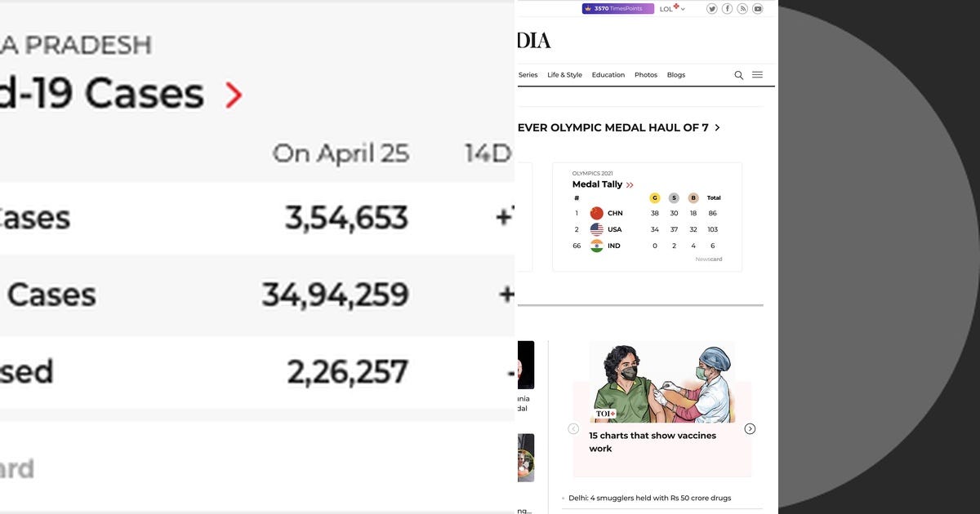Open the Olympic medal haul headline chevron
980x514 pixels.
[718, 127]
